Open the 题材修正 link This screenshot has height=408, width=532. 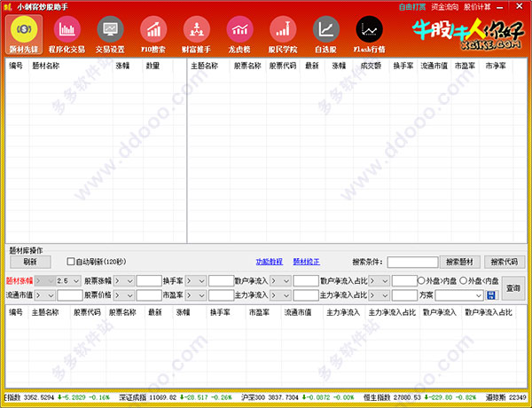(x=307, y=262)
